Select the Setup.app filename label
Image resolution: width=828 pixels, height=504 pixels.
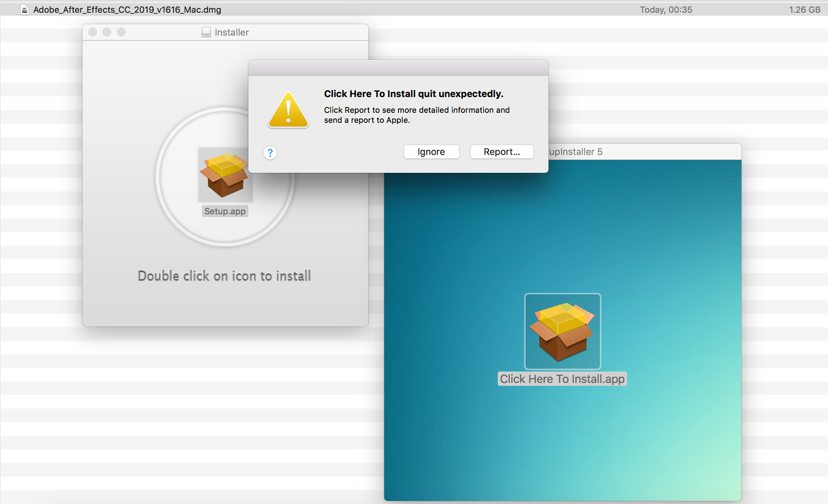tap(225, 211)
